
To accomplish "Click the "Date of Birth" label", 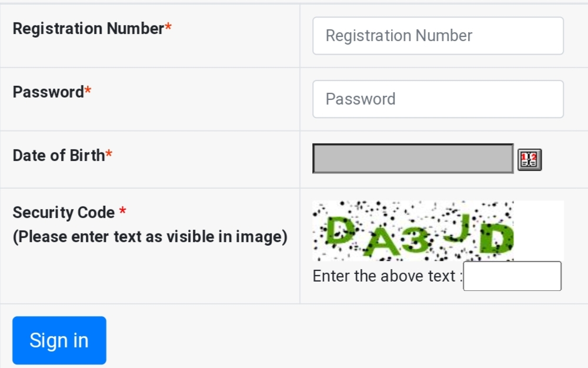I will (58, 155).
